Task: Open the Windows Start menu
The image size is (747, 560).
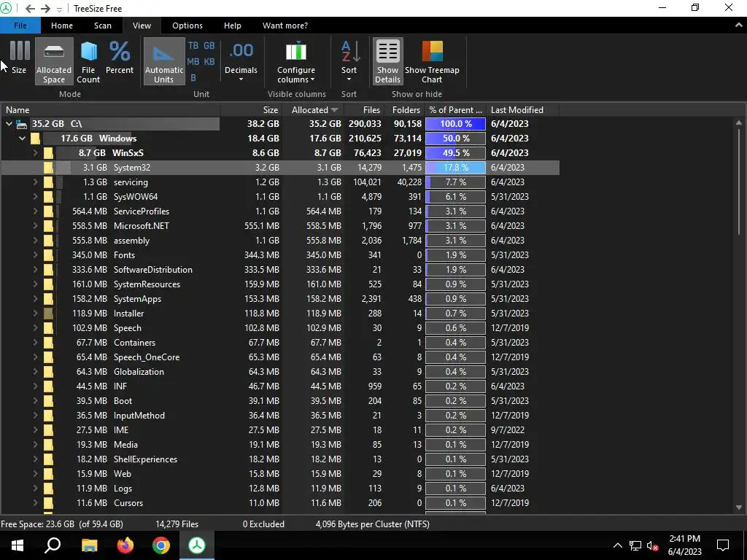Action: [x=18, y=545]
